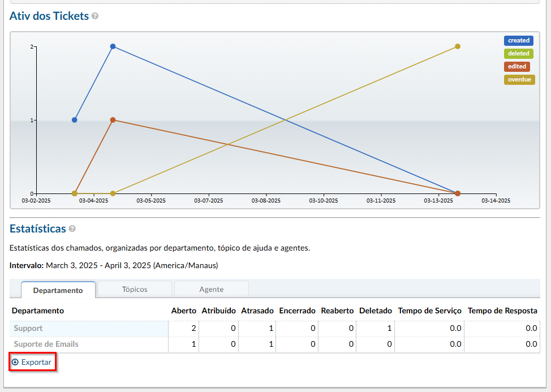Open help tooltip beside "Ativ dos Tickets" title
The image size is (551, 392).
coord(96,16)
